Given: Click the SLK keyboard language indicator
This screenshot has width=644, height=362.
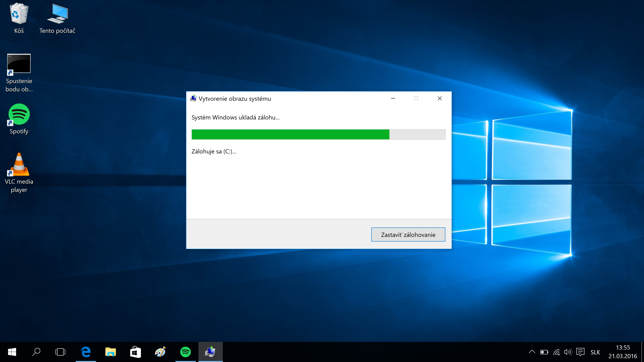Looking at the screenshot, I should point(595,352).
